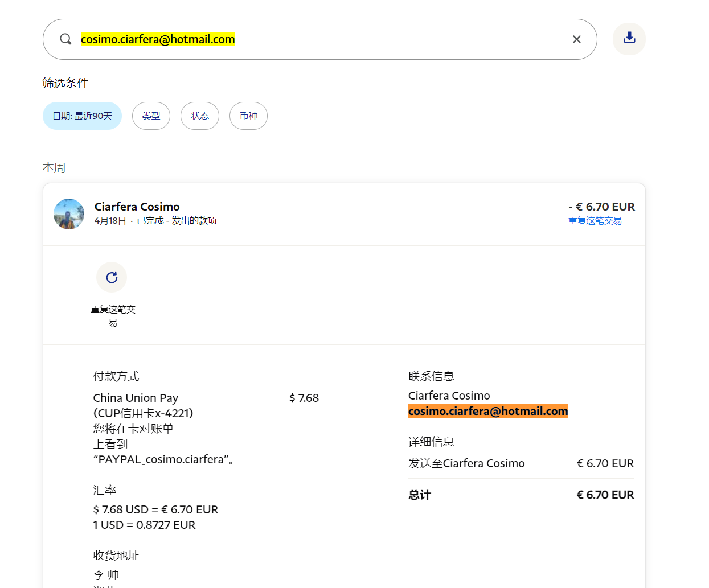Click Ciarfera Cosimo under 联系信息
The width and height of the screenshot is (709, 588).
[449, 396]
